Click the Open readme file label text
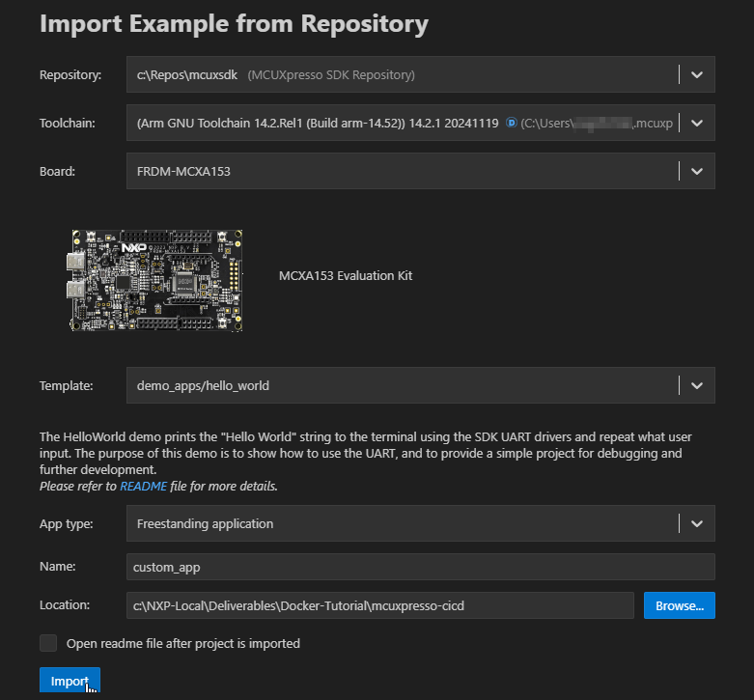Screen dimensions: 754x700 point(183,643)
